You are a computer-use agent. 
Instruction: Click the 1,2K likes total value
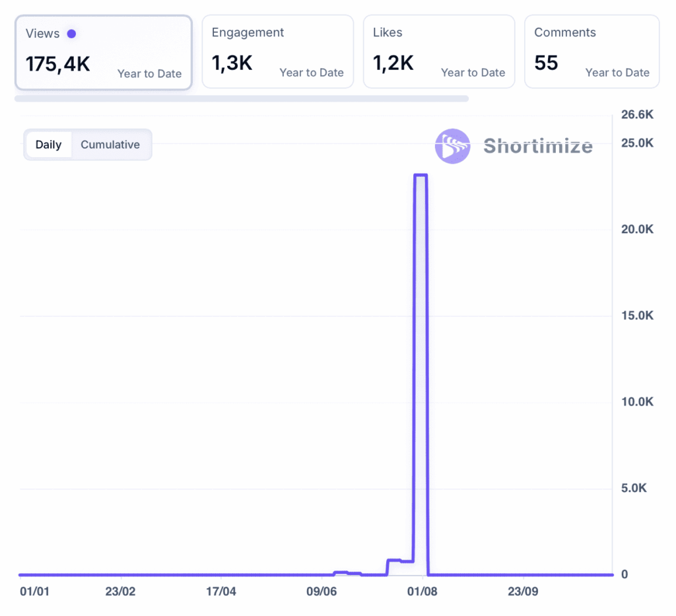coord(393,63)
